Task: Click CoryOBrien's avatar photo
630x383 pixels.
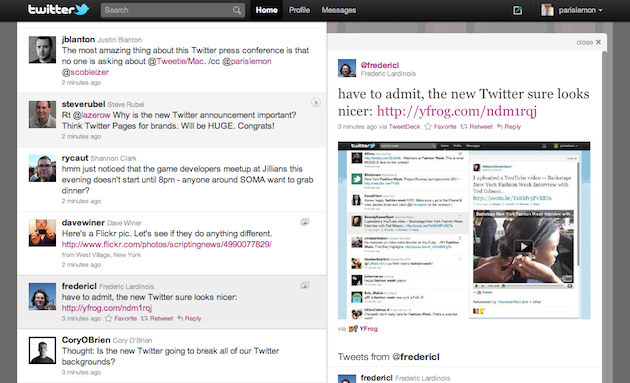Action: [42, 350]
